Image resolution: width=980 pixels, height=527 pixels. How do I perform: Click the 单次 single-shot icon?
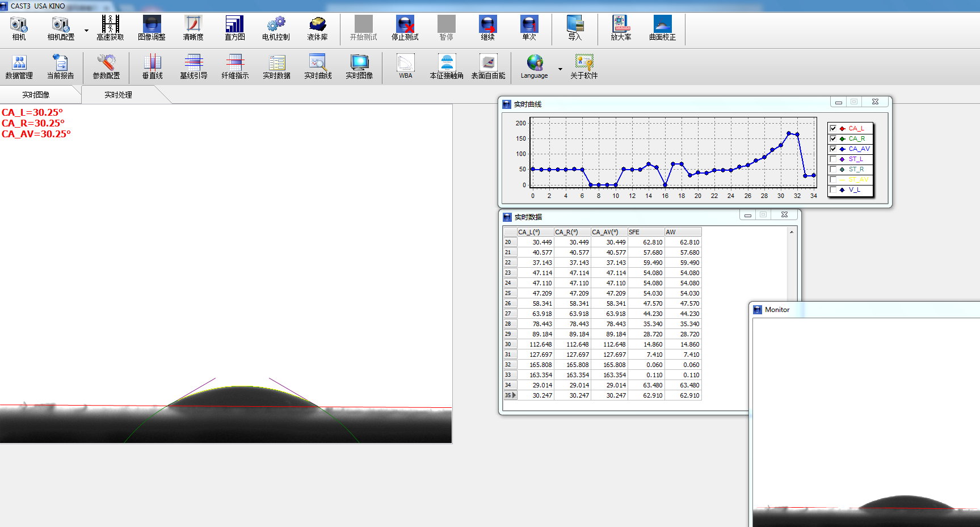coord(529,25)
